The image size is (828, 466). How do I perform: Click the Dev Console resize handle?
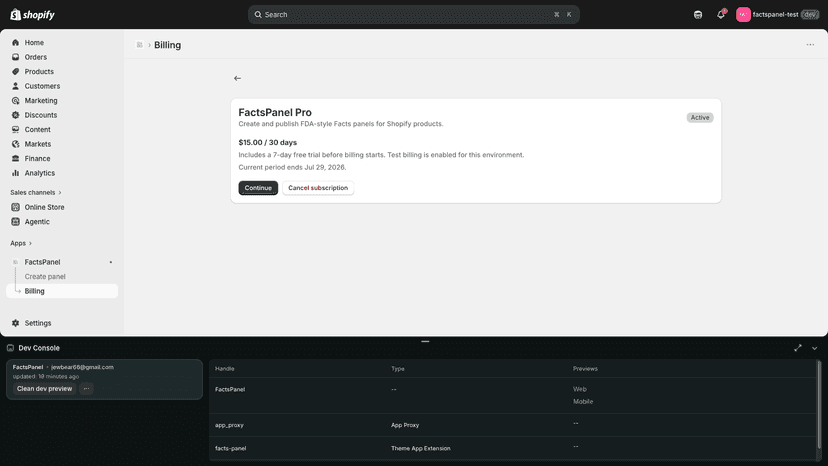point(425,341)
